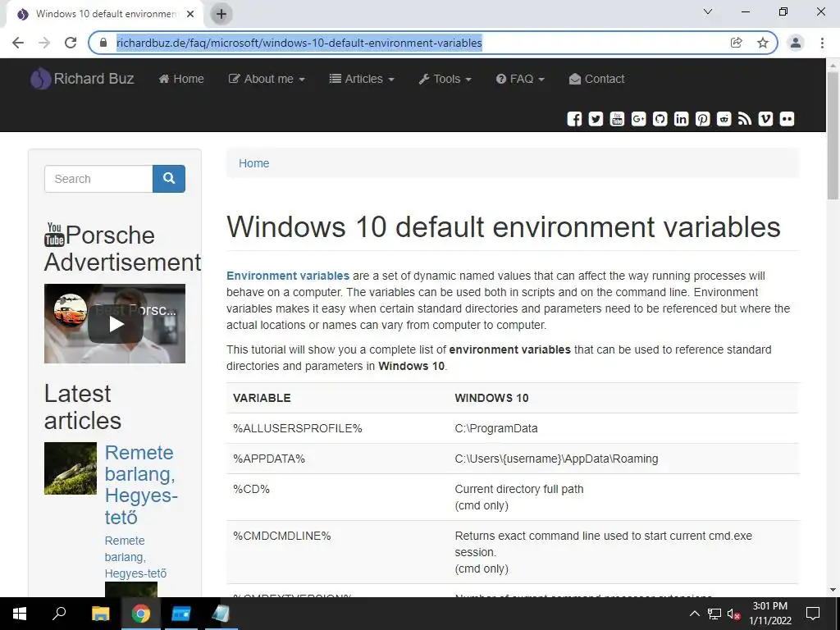Go forward with the browser arrow
Viewport: 840px width, 630px height.
[x=44, y=43]
